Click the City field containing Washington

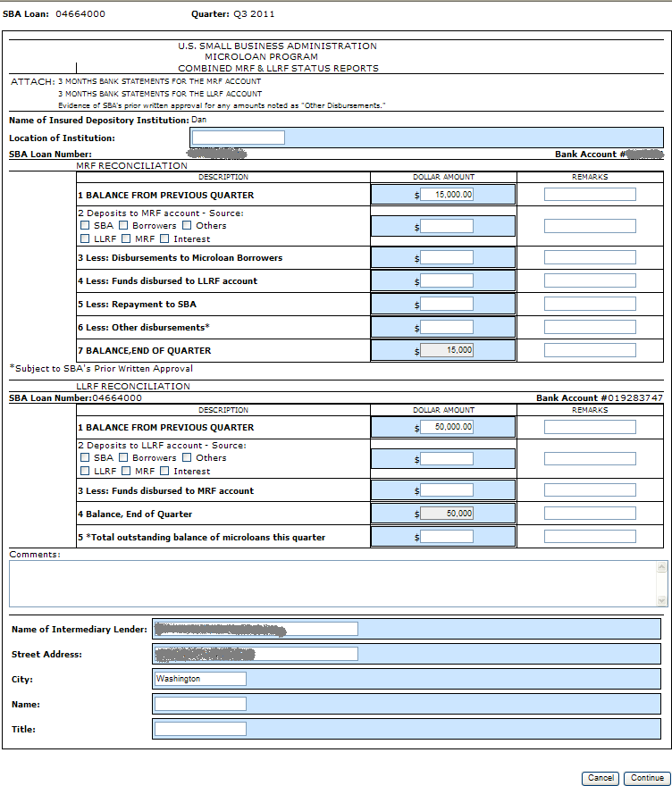coord(200,679)
